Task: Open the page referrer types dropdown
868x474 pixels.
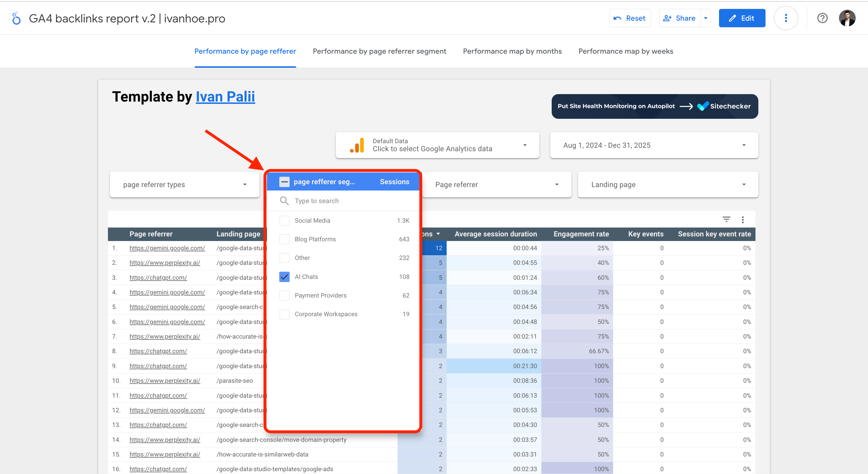Action: point(185,184)
